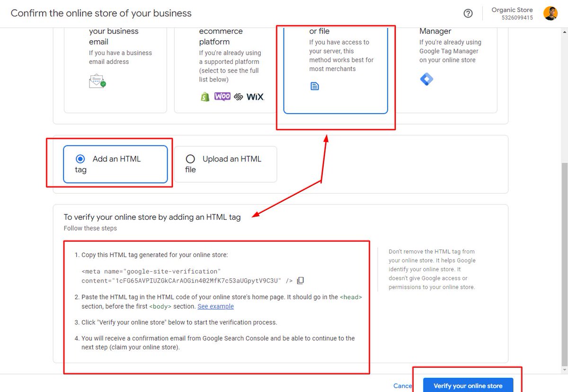Copy the HTML verification tag with the copy icon
This screenshot has height=392, width=568.
[300, 280]
